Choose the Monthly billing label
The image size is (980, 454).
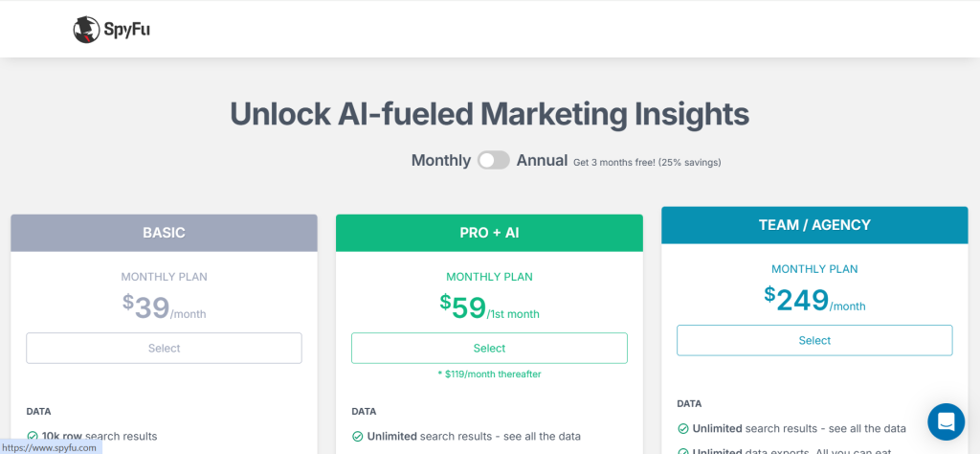tap(440, 160)
